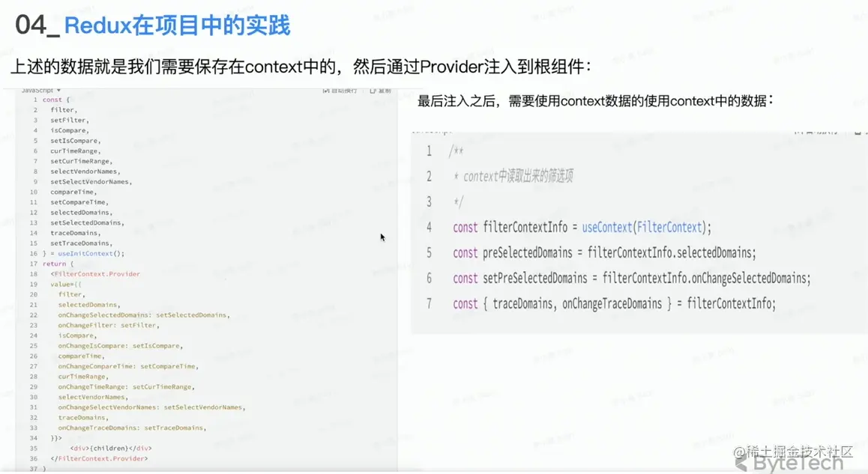Viewport: 868px width, 474px height.
Task: Click closing '</FilterContext.Provider>' tag on line 36
Action: click(x=99, y=458)
